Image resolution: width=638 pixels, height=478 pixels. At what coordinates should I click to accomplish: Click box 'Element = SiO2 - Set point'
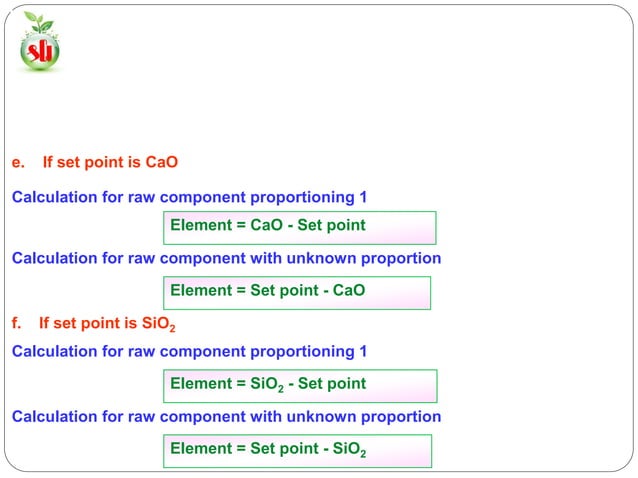click(300, 386)
